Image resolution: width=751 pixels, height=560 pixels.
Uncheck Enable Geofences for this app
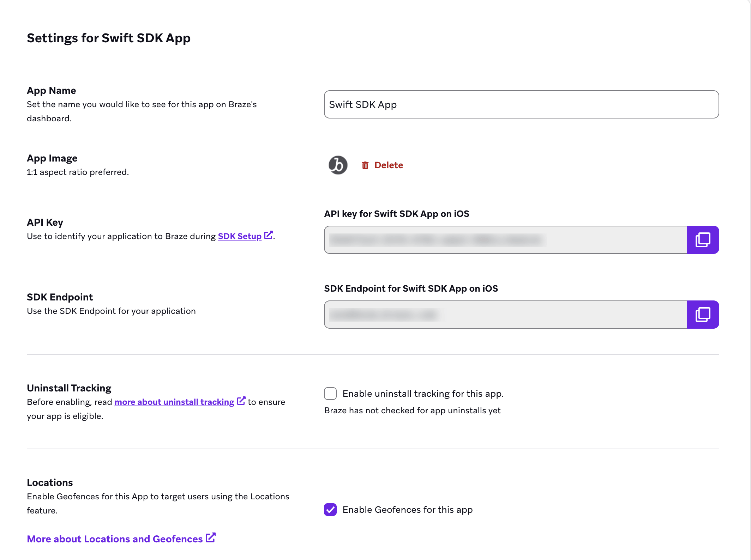click(330, 510)
